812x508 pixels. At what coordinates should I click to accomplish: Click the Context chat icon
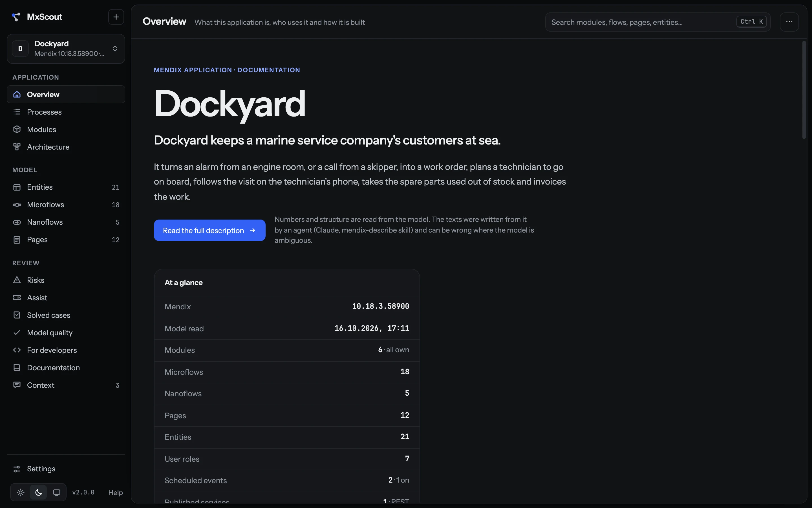pos(17,385)
